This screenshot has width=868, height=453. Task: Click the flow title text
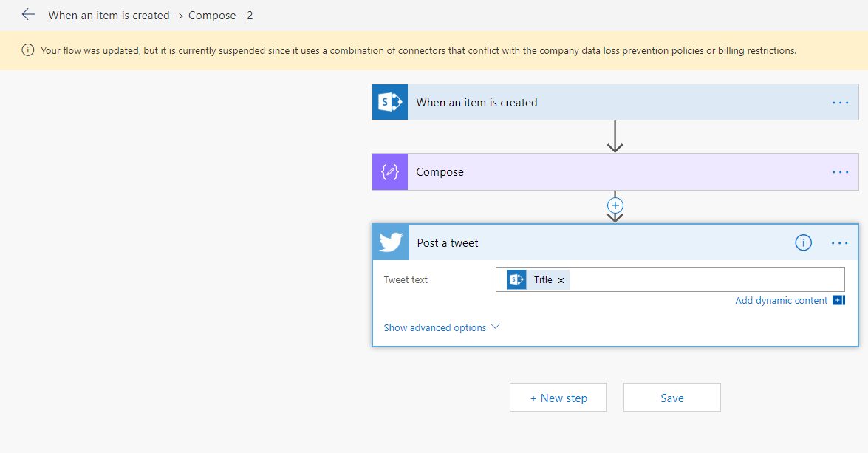click(151, 16)
